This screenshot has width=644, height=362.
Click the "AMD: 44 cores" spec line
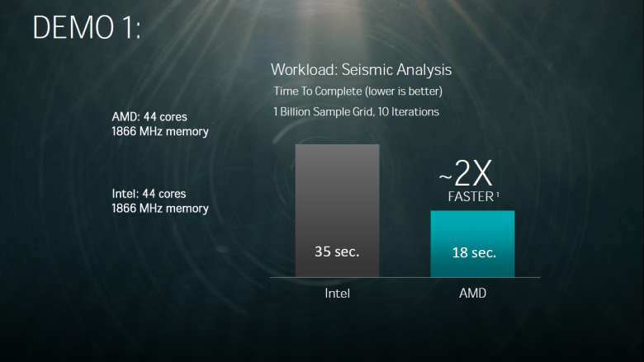pos(149,117)
